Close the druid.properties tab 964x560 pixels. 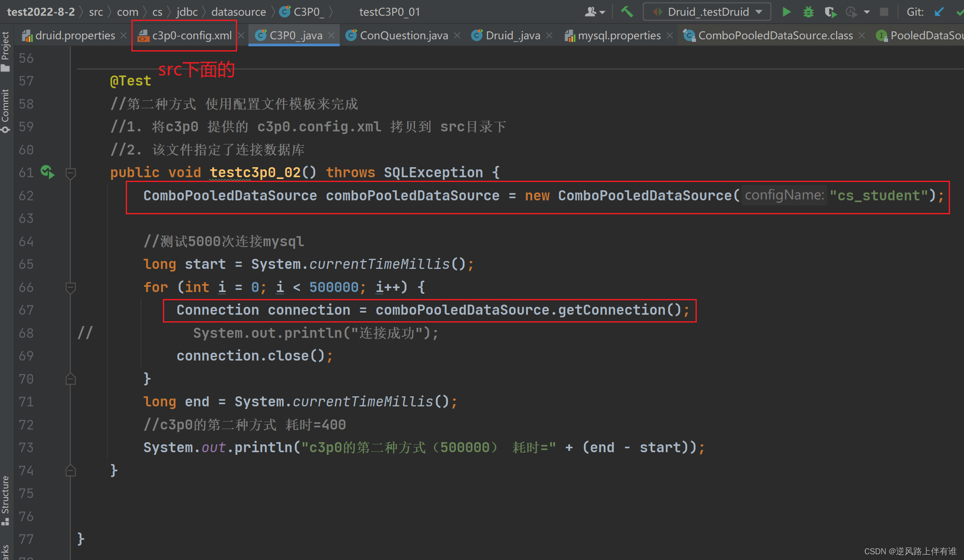[124, 35]
